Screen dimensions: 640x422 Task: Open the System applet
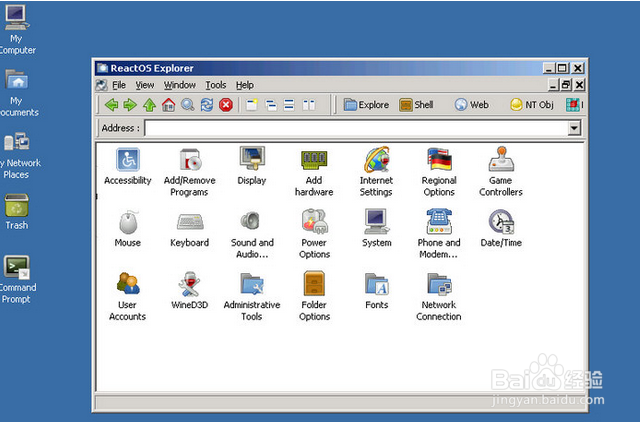(376, 229)
